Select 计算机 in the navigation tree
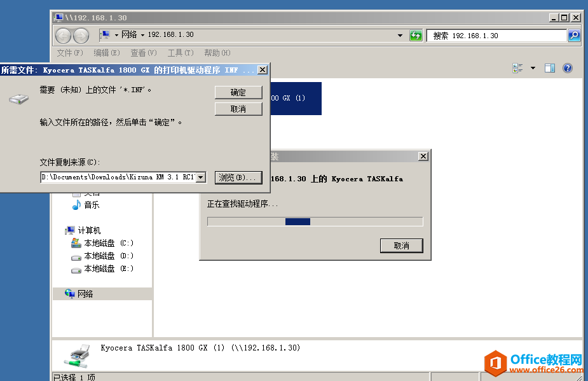 coord(89,230)
